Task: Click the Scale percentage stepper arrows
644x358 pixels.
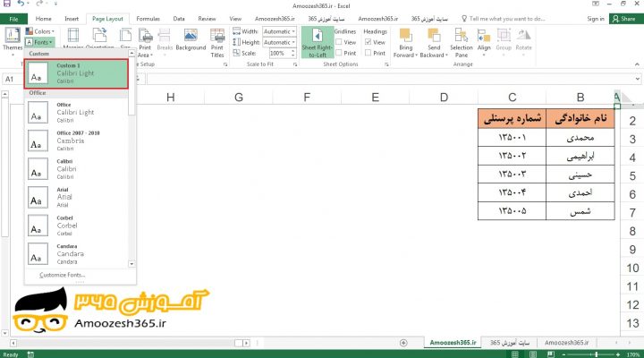Action: pos(293,53)
